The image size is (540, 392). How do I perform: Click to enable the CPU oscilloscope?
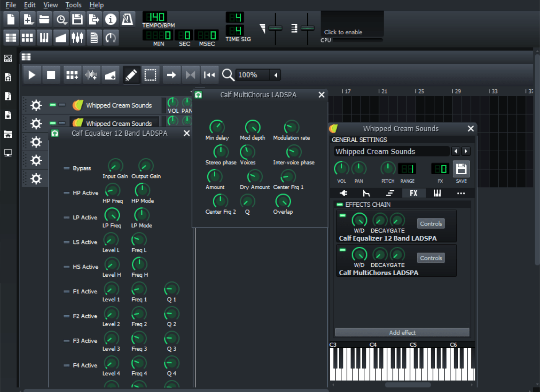click(352, 24)
